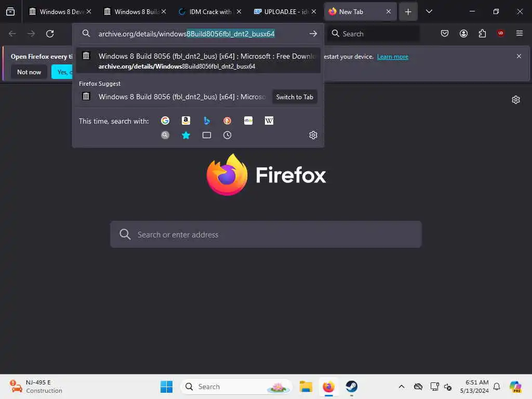Switch to Windows 8 Build tab
Image resolution: width=532 pixels, height=399 pixels.
[135, 11]
